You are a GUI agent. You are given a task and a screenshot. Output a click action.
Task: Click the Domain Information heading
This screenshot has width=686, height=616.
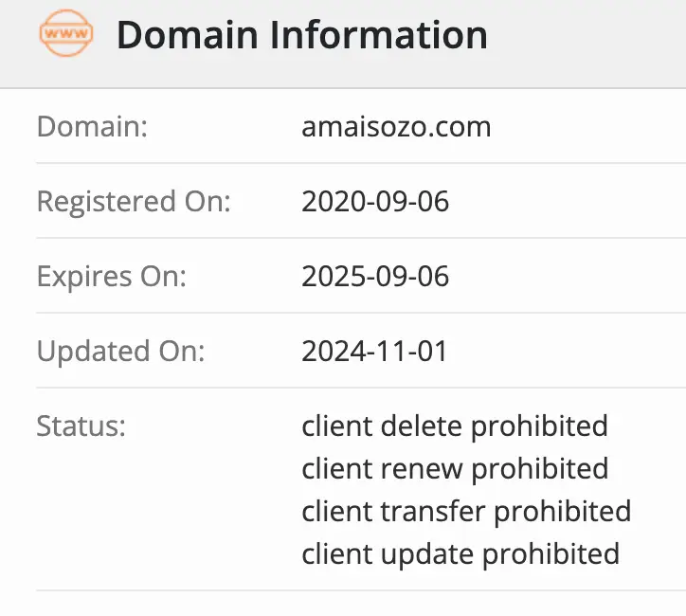tap(301, 36)
